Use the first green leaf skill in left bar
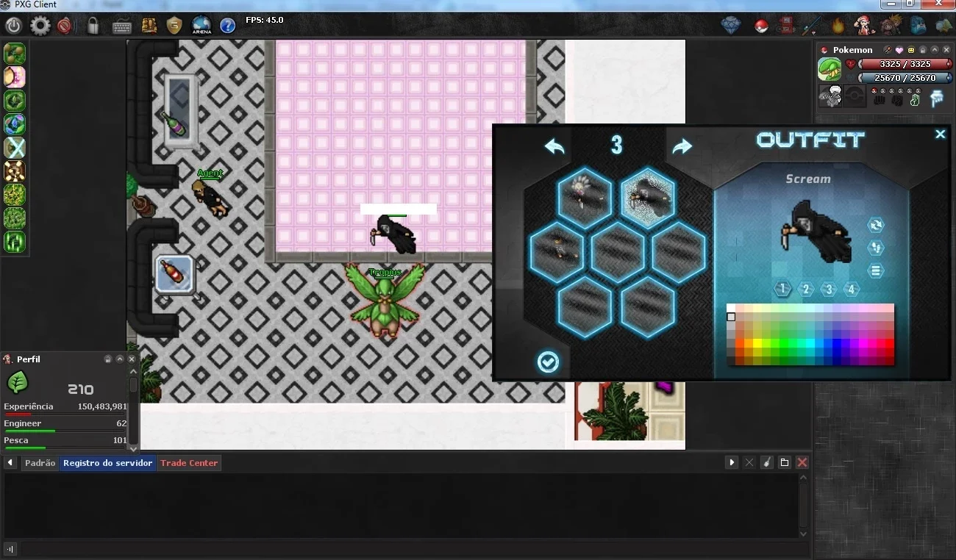The height and width of the screenshot is (560, 956). [15, 54]
